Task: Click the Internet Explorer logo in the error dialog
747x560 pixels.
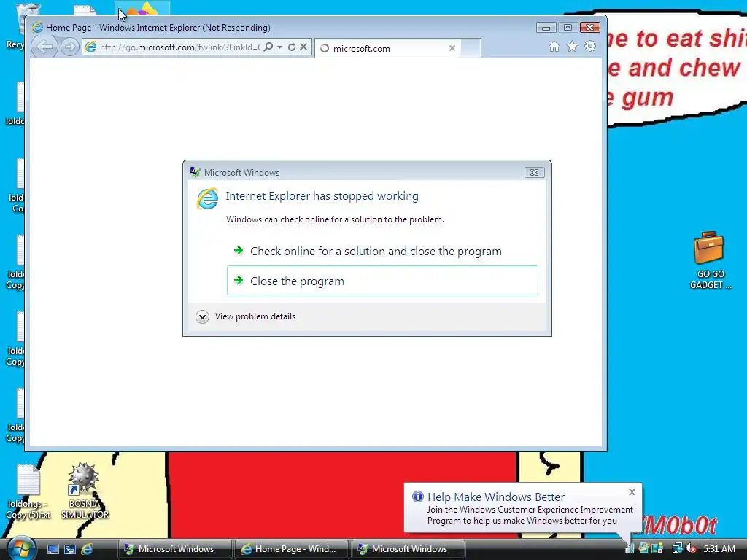Action: (207, 198)
